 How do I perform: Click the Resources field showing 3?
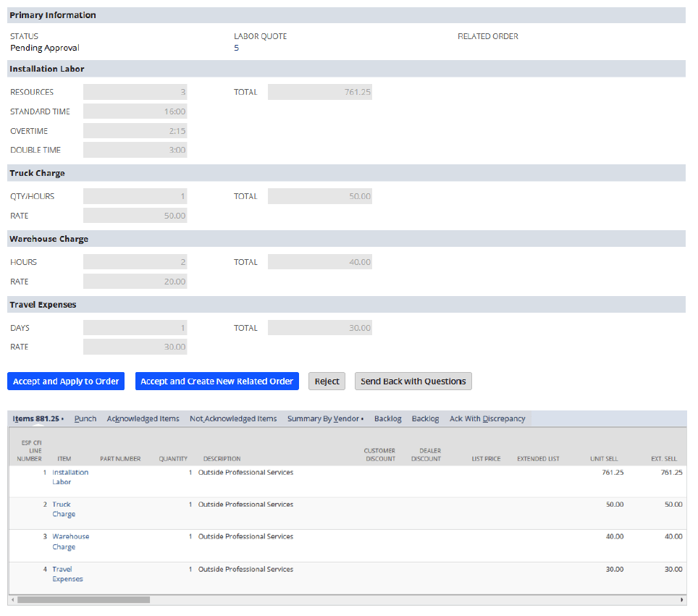pyautogui.click(x=135, y=92)
